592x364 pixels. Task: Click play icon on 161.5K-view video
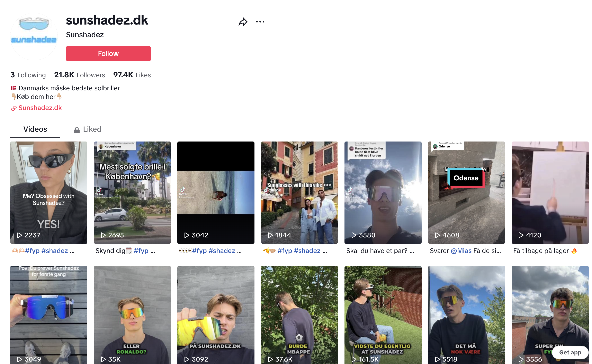pyautogui.click(x=354, y=359)
